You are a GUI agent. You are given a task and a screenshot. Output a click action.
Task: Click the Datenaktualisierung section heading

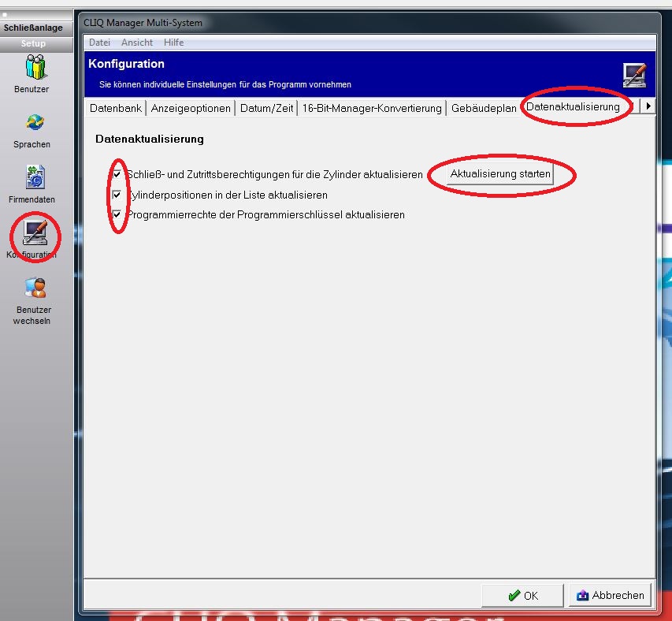[150, 139]
